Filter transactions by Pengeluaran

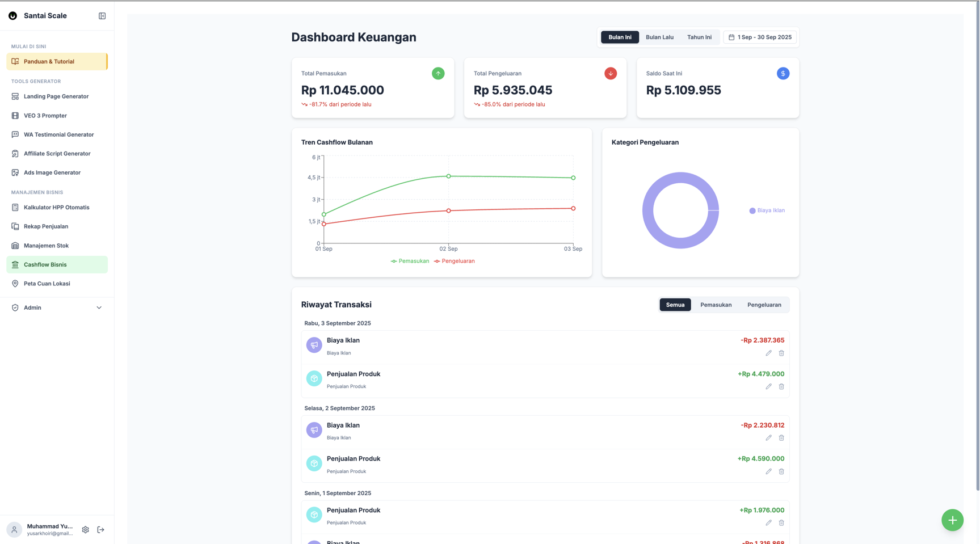tap(764, 305)
